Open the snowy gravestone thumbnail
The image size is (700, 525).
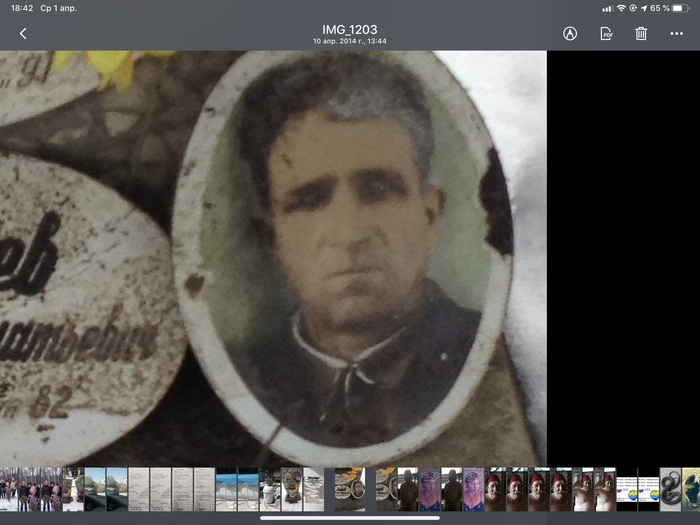(x=73, y=489)
